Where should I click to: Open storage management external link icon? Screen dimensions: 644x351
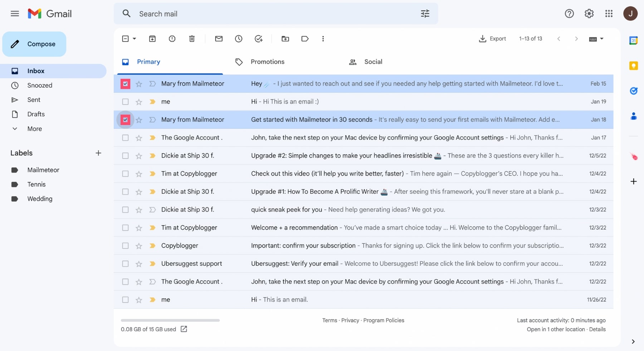(x=184, y=329)
